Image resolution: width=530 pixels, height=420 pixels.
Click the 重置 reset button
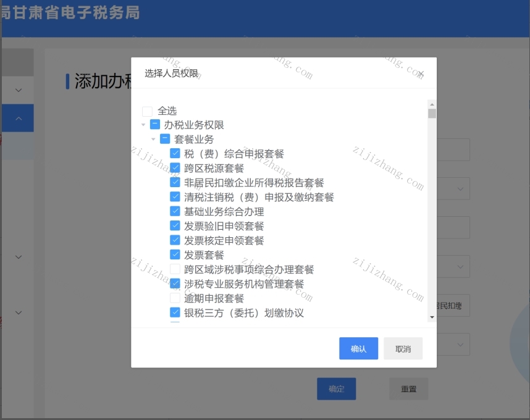coord(409,389)
